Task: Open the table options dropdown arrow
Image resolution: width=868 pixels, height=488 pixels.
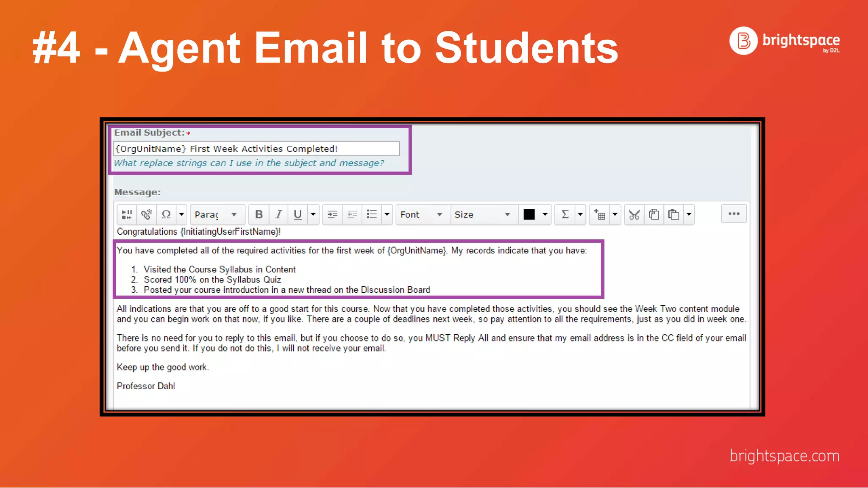Action: click(x=615, y=214)
